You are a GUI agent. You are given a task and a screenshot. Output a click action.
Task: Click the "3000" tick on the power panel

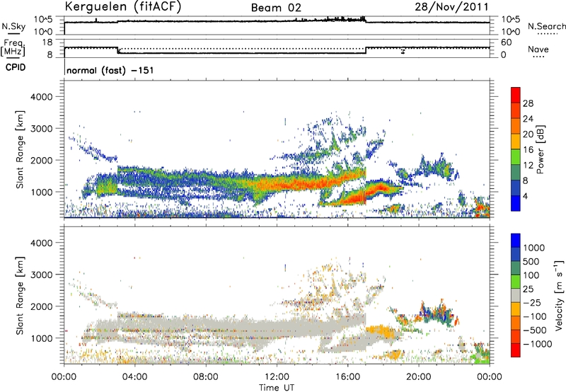click(x=42, y=129)
